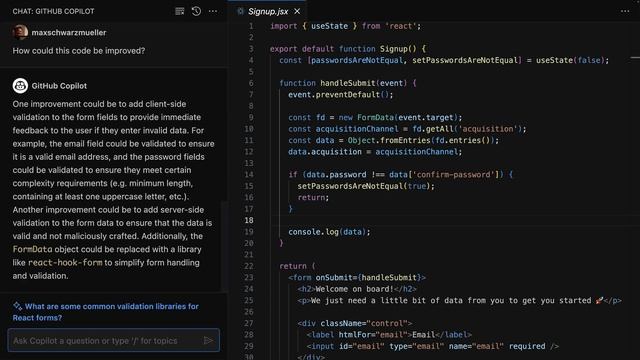Click line number 1 in gutter
Viewport: 640px width, 360px height.
pyautogui.click(x=251, y=26)
